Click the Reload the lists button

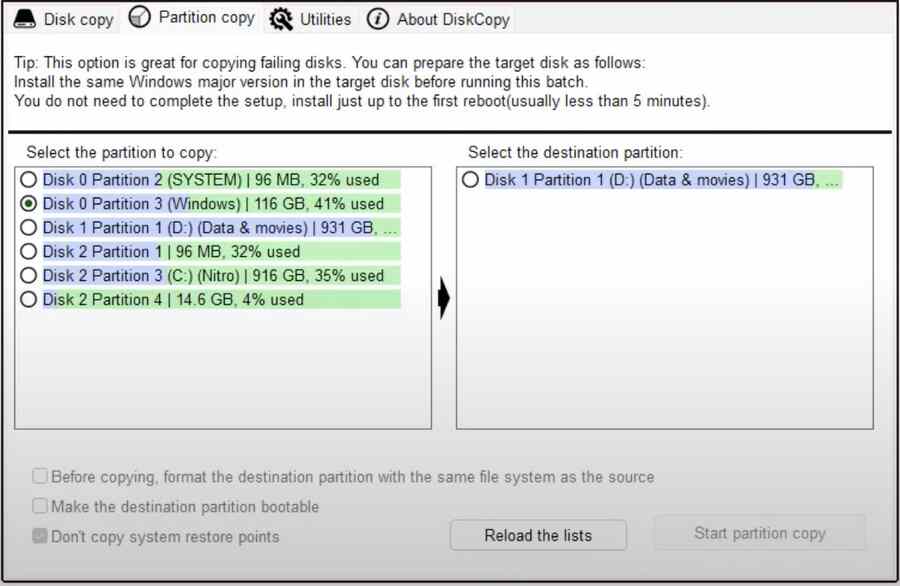click(x=538, y=535)
